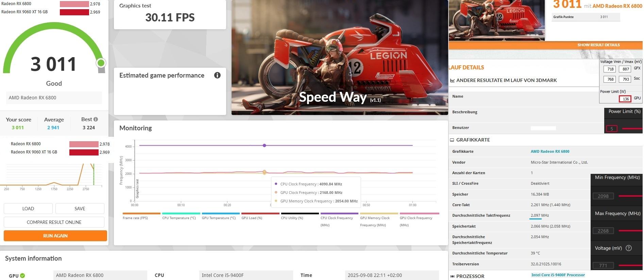This screenshot has height=280, width=644.
Task: Toggle GPU Load (%) legend entry
Action: [260, 216]
